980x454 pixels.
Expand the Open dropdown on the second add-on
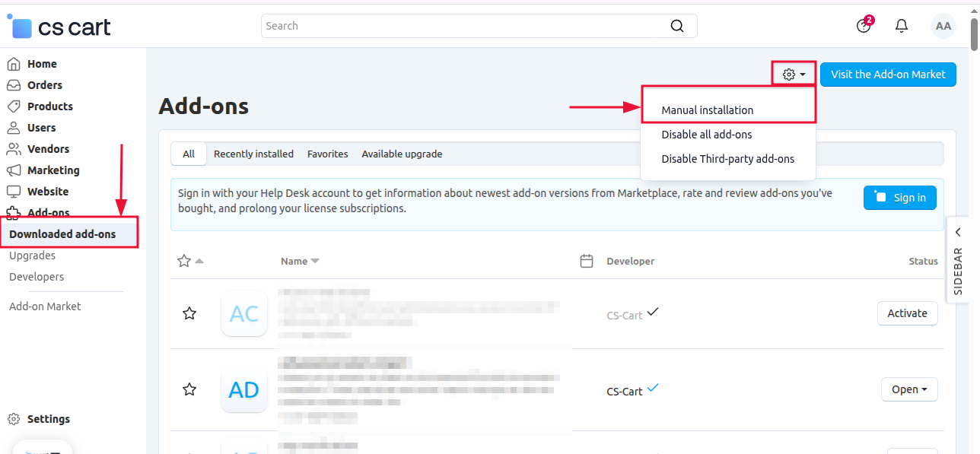point(909,389)
